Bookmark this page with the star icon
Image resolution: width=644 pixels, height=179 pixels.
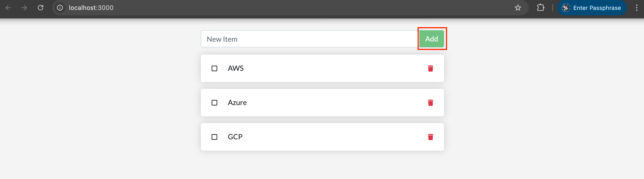point(518,8)
